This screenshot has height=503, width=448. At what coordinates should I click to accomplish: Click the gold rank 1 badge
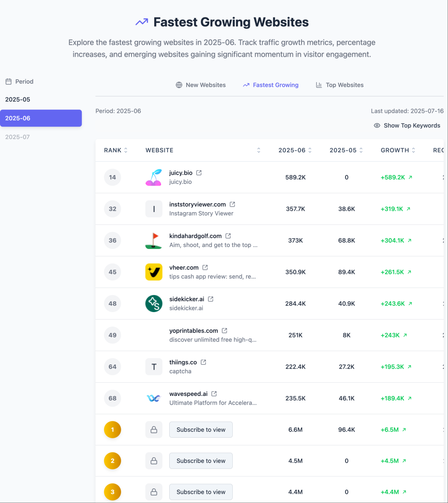point(112,430)
